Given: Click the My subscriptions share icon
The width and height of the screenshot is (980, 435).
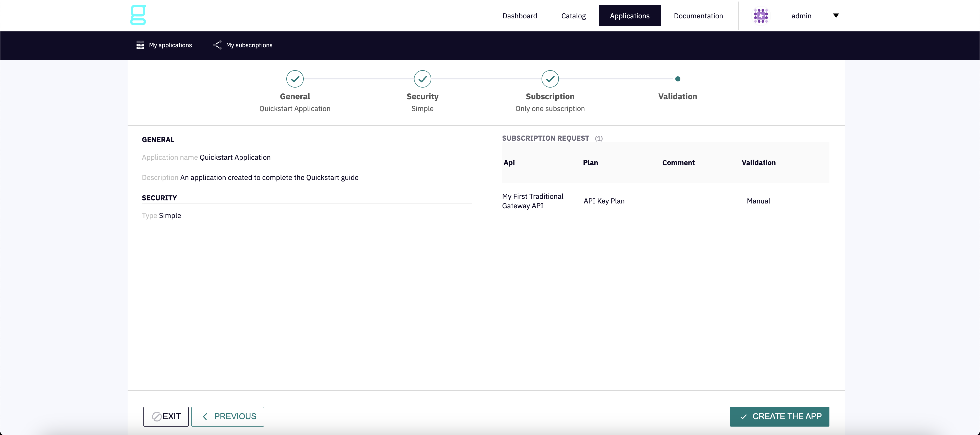Looking at the screenshot, I should [x=217, y=45].
